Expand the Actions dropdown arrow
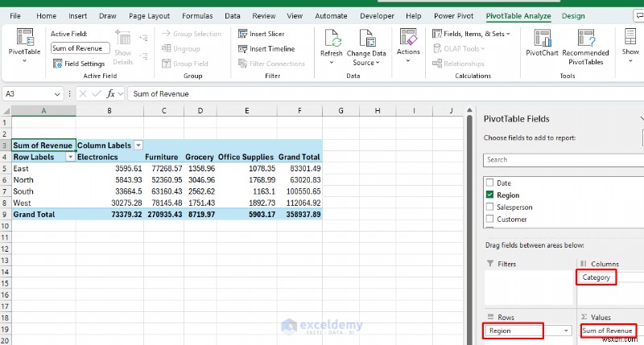Viewport: 644px width, 345px height. click(x=408, y=60)
